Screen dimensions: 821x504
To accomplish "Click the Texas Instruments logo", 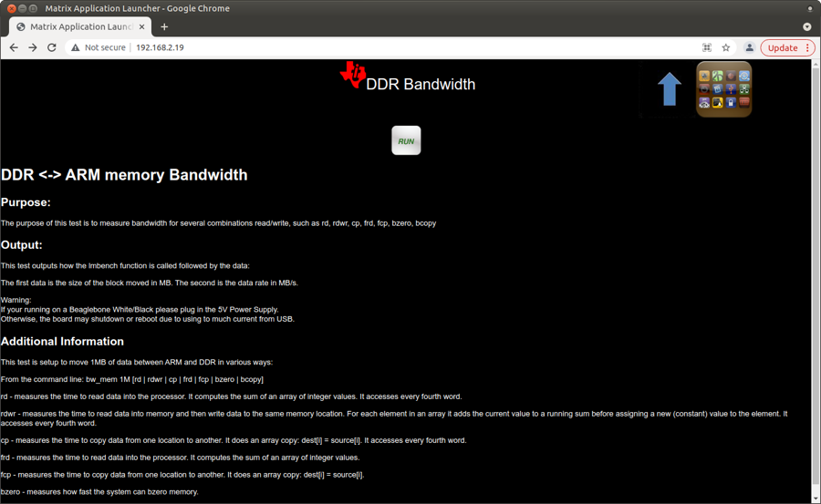I will click(x=352, y=76).
